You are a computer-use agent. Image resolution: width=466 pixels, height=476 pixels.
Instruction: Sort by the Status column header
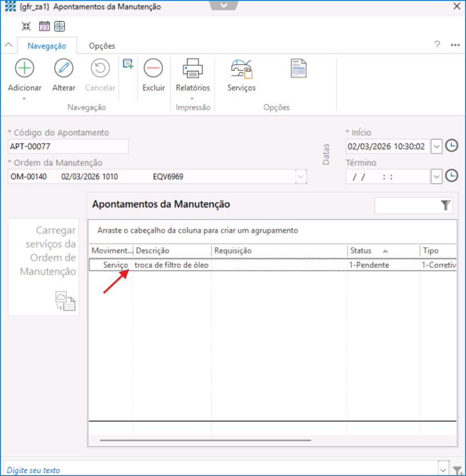pos(368,251)
